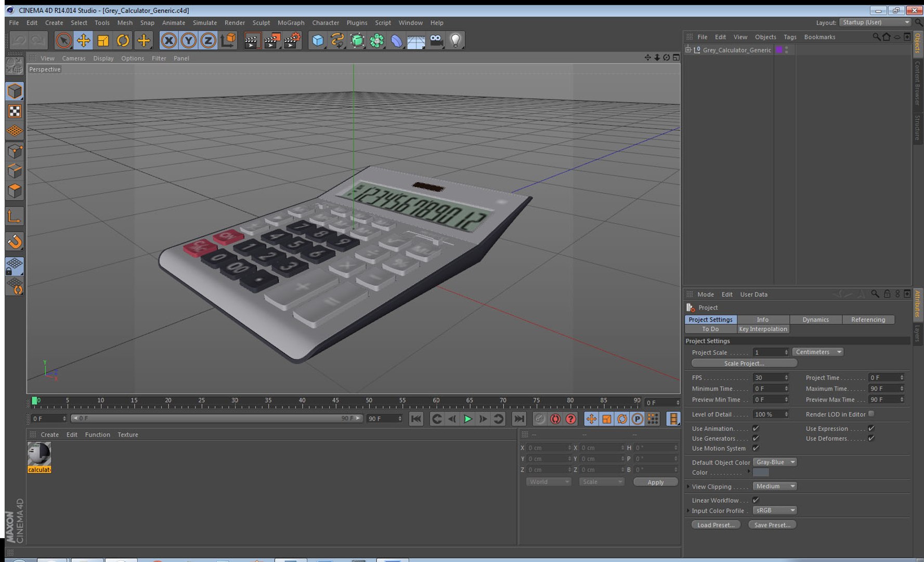
Task: Select the calculator material thumbnail
Action: pyautogui.click(x=39, y=457)
